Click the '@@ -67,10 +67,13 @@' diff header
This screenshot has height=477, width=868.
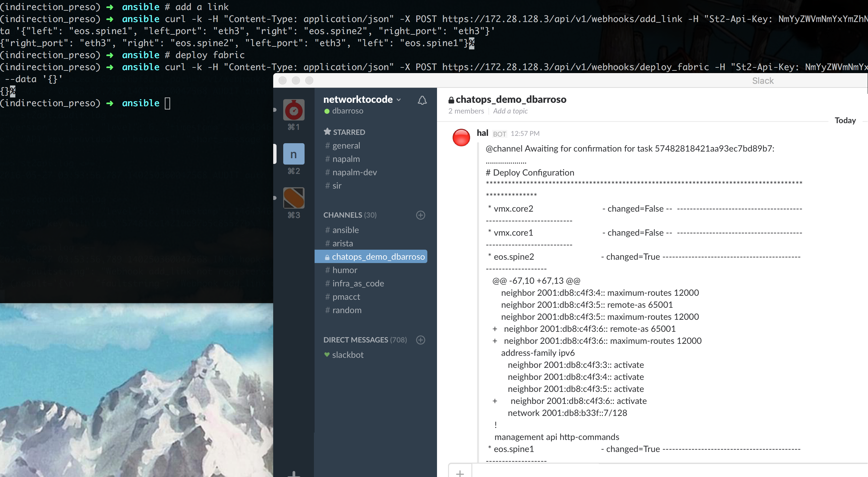point(536,281)
